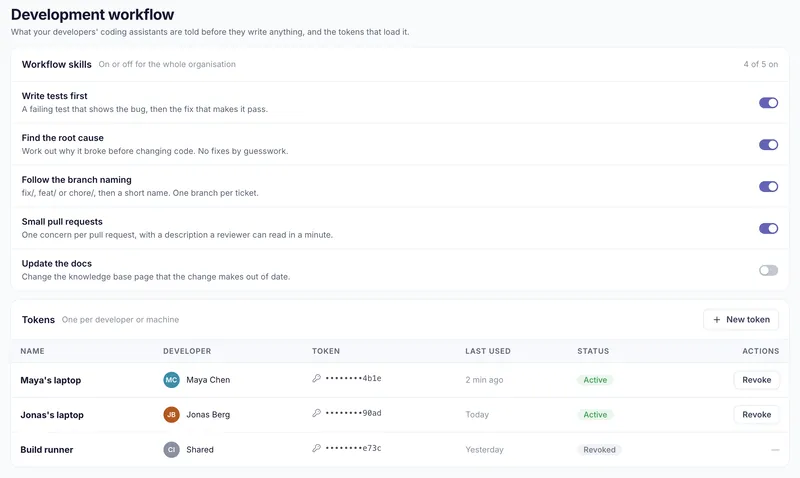
Task: Enable the Update the docs toggle
Action: [x=768, y=270]
